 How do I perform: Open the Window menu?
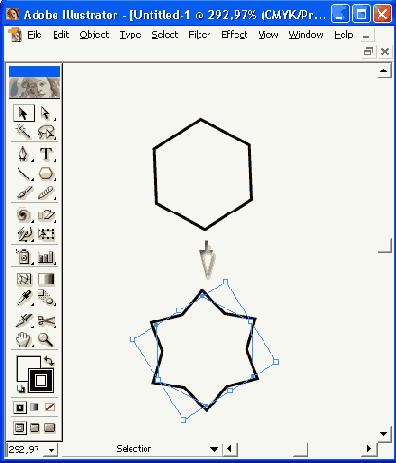coord(306,35)
